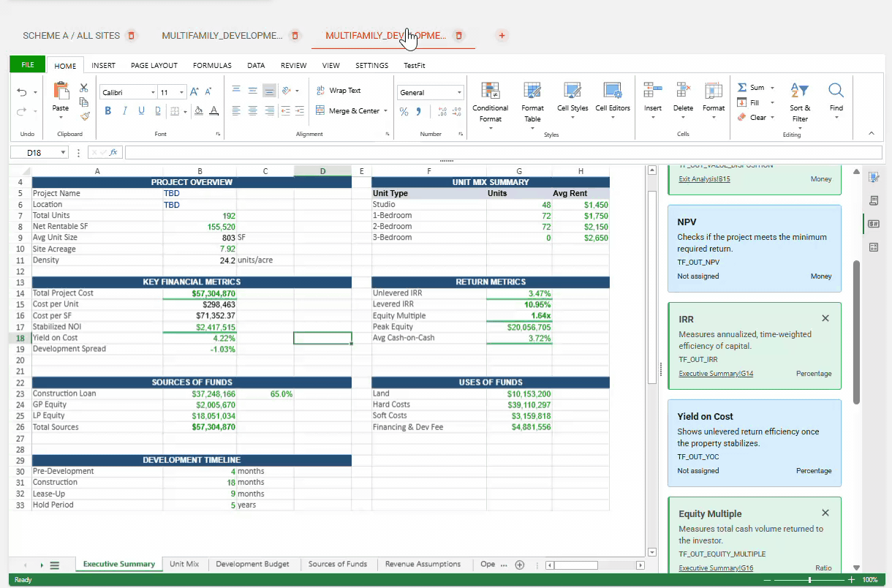Click the second icon in right sidebar strip
Viewport: 892px width, 588px height.
[x=874, y=200]
